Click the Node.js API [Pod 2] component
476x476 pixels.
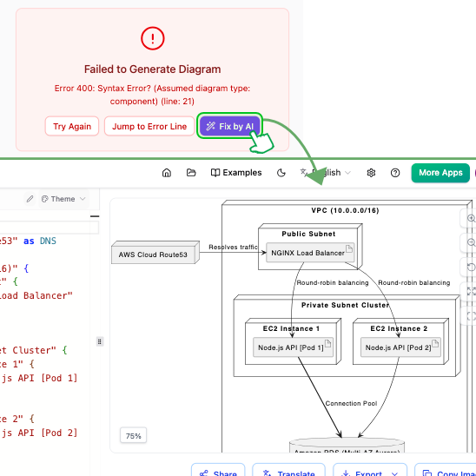pyautogui.click(x=400, y=347)
